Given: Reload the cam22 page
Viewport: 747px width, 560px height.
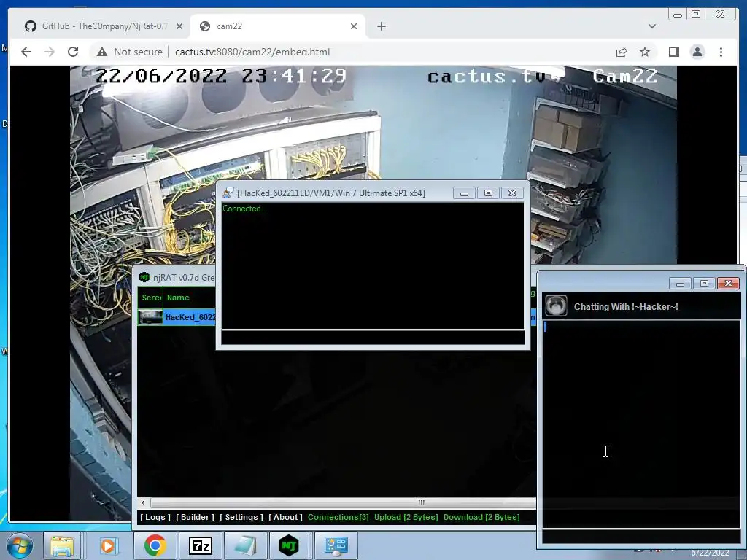Looking at the screenshot, I should point(73,52).
